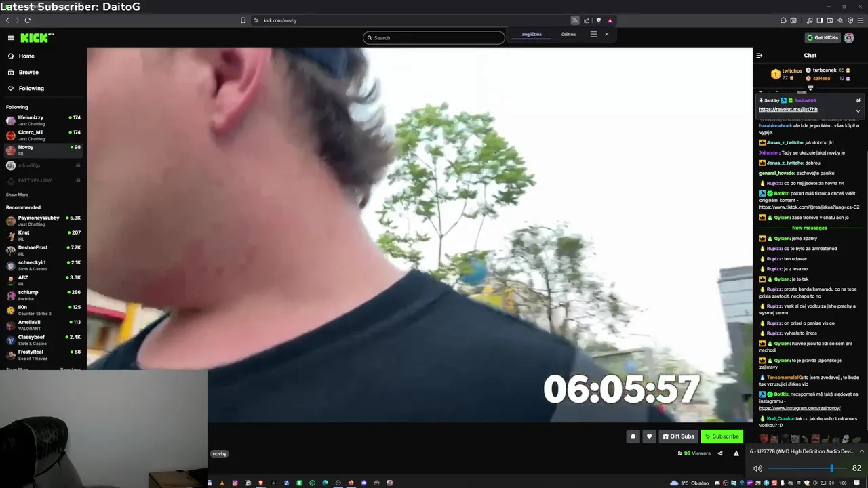Click the translate page icon in address bar
868x488 pixels.
pyautogui.click(x=575, y=20)
